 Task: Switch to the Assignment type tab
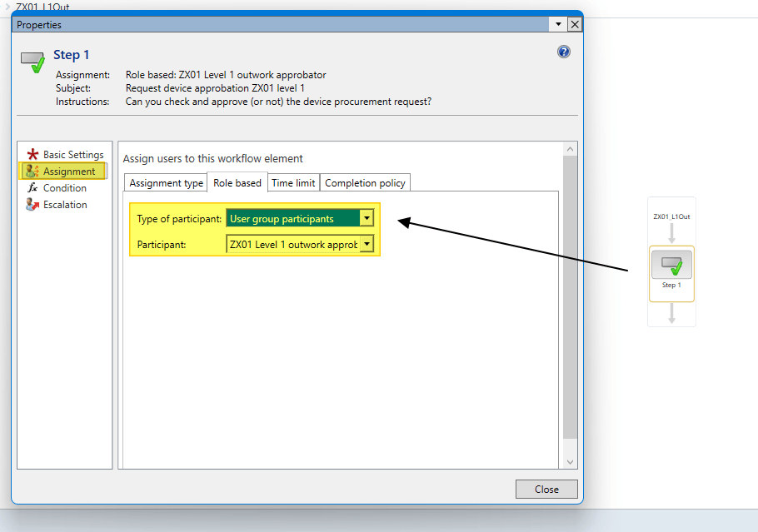166,183
